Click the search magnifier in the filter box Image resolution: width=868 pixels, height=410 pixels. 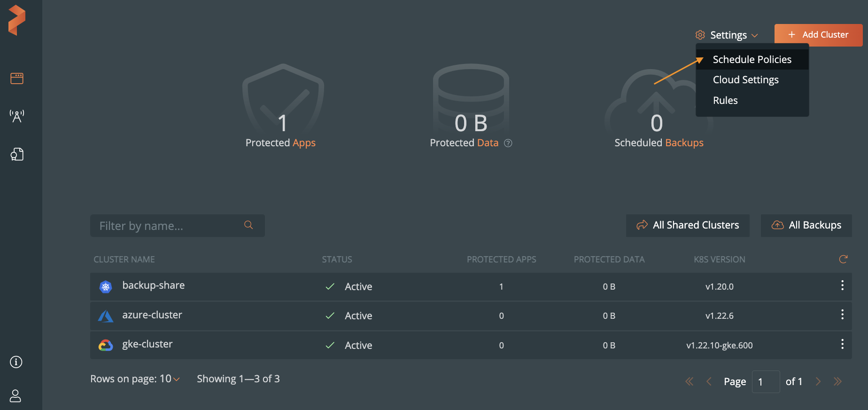tap(248, 225)
